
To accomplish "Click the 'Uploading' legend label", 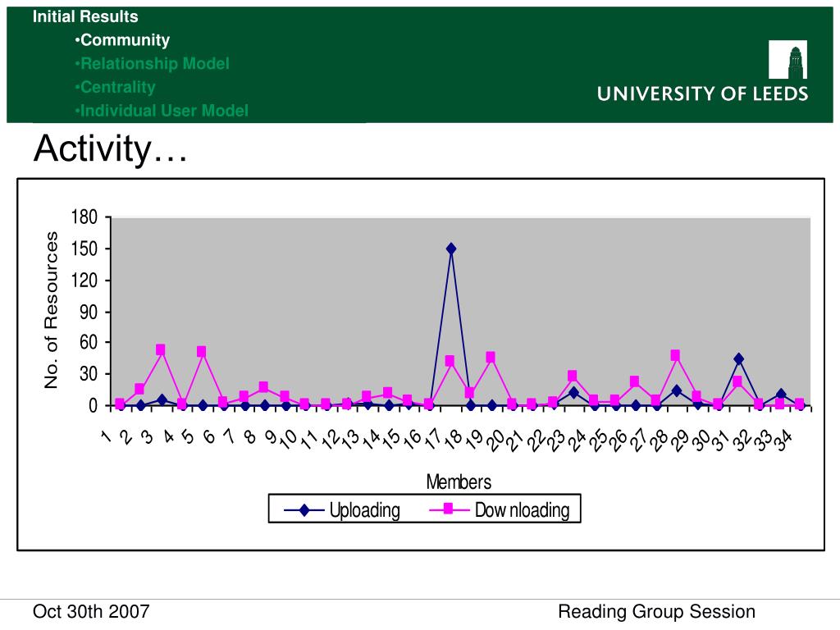I will click(365, 510).
